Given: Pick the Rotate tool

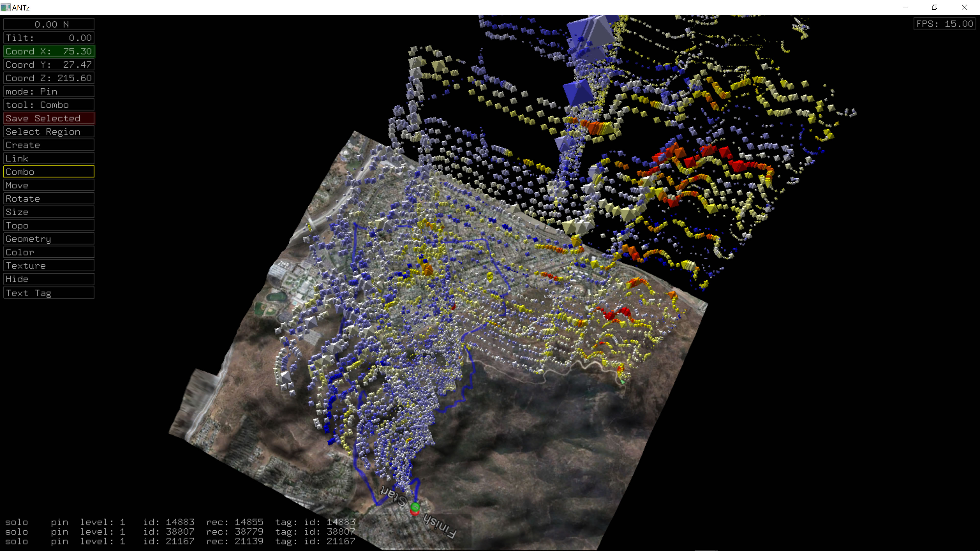Looking at the screenshot, I should 49,198.
